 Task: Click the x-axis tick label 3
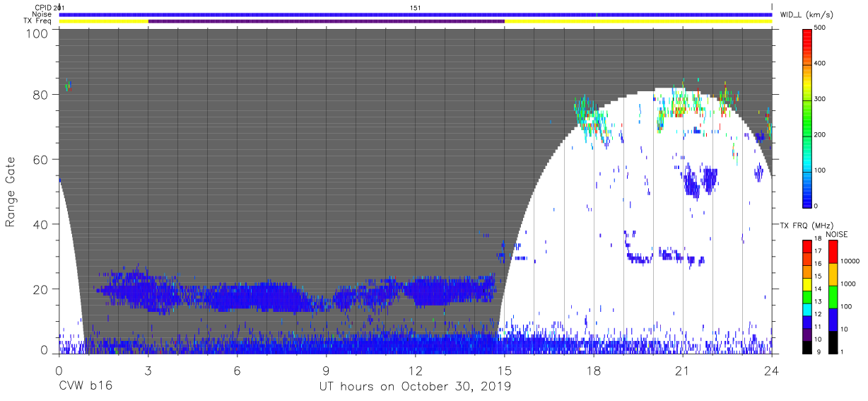[148, 371]
